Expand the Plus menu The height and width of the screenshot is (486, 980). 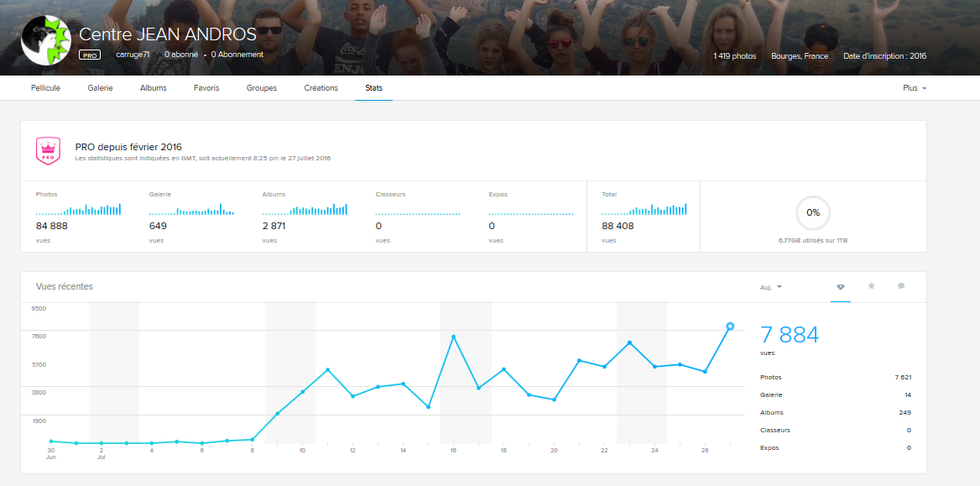914,88
